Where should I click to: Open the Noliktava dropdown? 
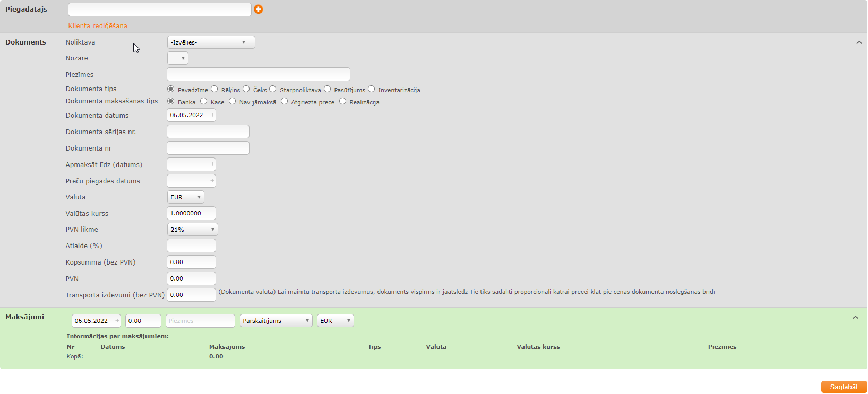211,42
